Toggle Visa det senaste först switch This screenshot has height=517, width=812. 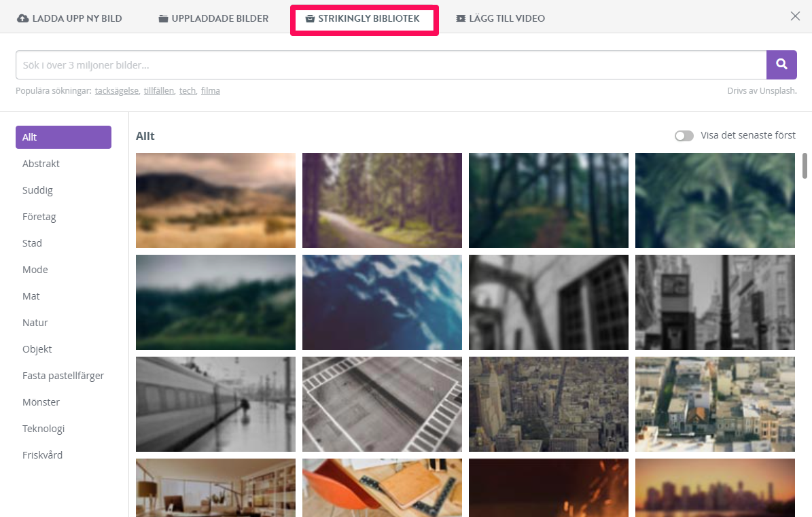pos(684,136)
